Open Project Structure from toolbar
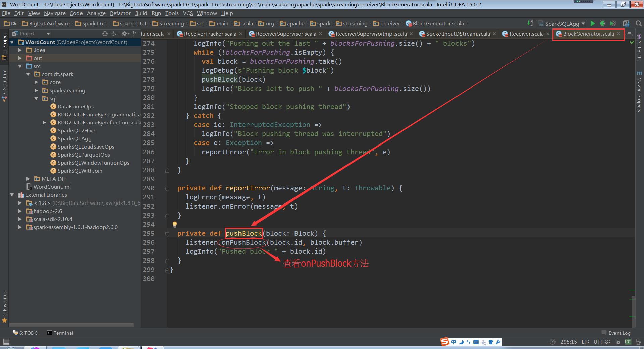The width and height of the screenshot is (644, 349). (626, 23)
